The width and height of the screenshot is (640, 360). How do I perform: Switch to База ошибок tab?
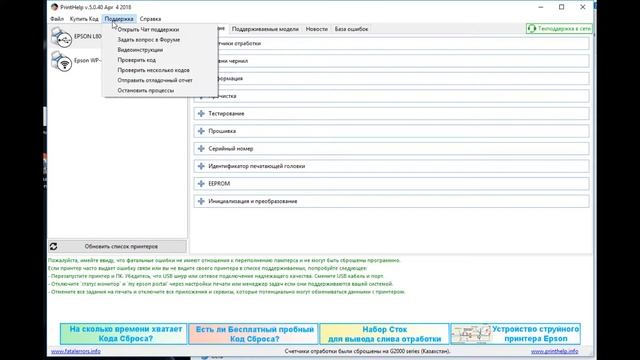tap(351, 29)
